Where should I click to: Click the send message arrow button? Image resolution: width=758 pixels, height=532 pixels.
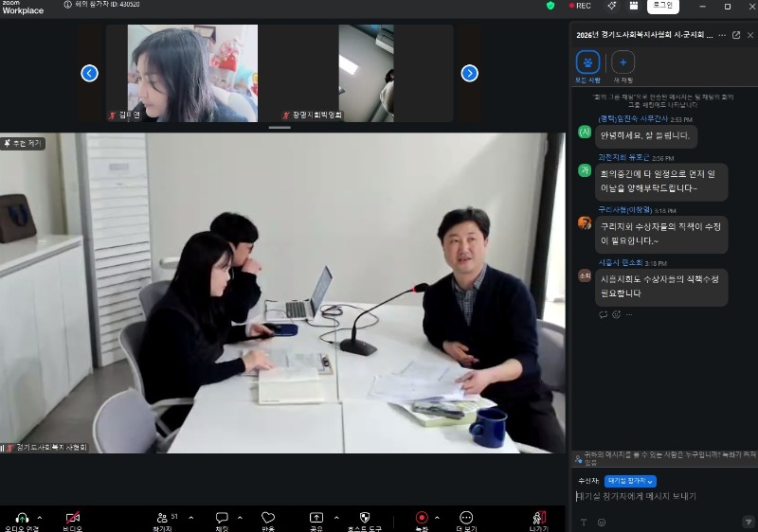point(748,522)
